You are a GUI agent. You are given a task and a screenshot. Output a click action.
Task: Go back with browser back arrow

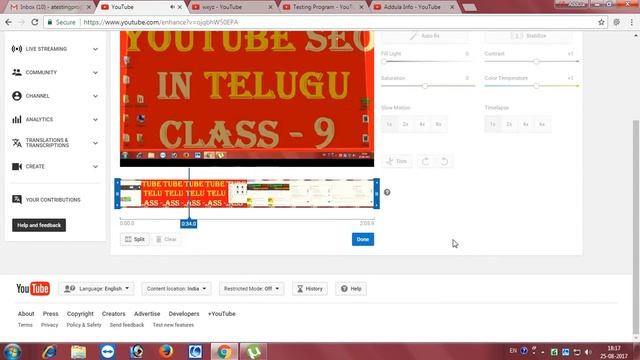pyautogui.click(x=9, y=22)
